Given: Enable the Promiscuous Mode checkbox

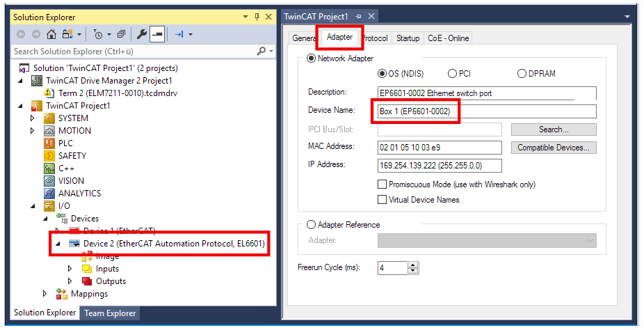Looking at the screenshot, I should coord(382,184).
